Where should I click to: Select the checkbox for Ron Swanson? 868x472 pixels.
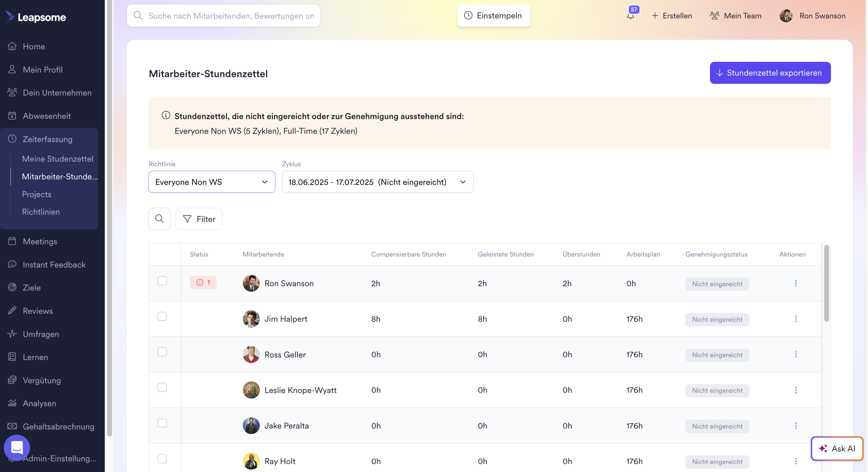(x=162, y=281)
